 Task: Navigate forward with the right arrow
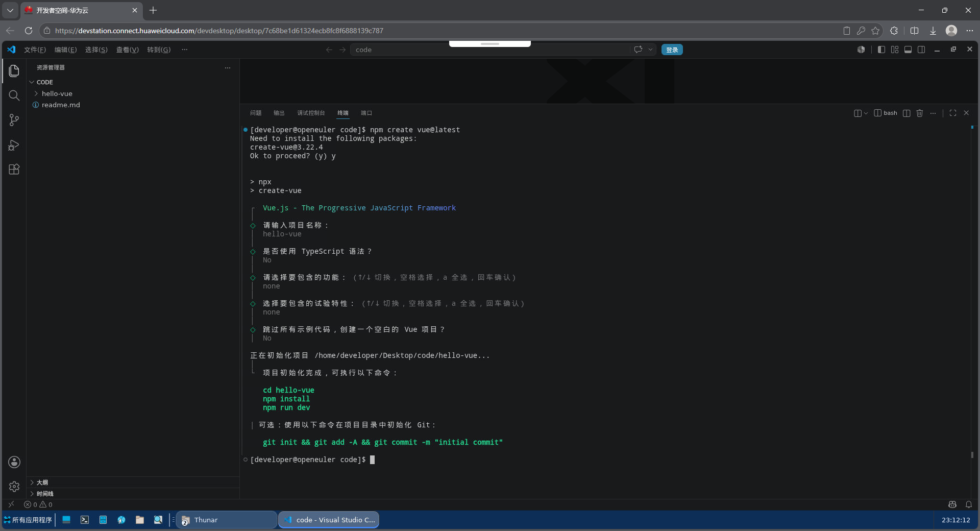(x=342, y=50)
